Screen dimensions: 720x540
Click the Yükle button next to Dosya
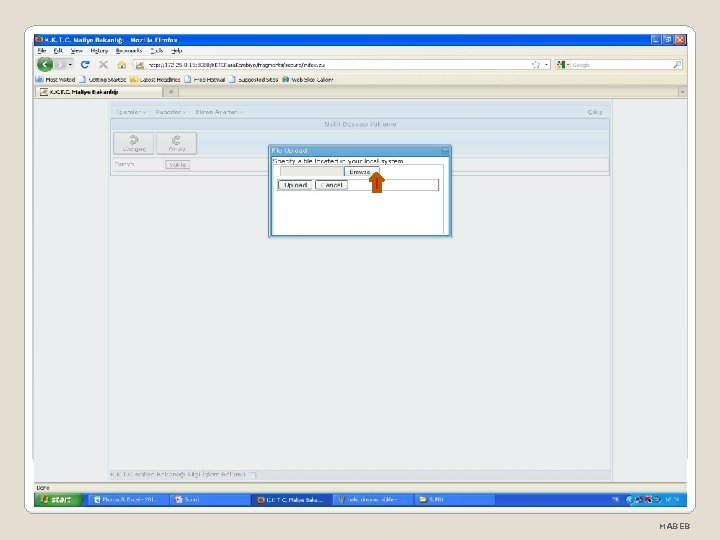coord(178,164)
